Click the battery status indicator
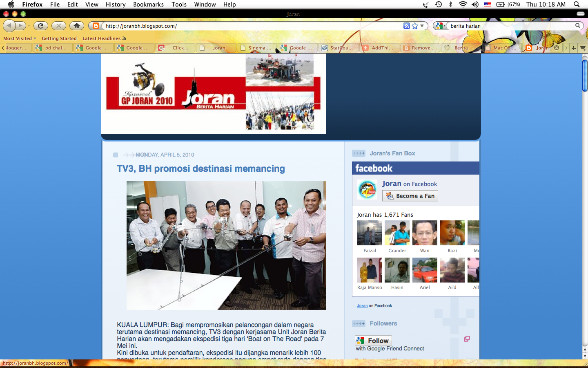 point(508,4)
